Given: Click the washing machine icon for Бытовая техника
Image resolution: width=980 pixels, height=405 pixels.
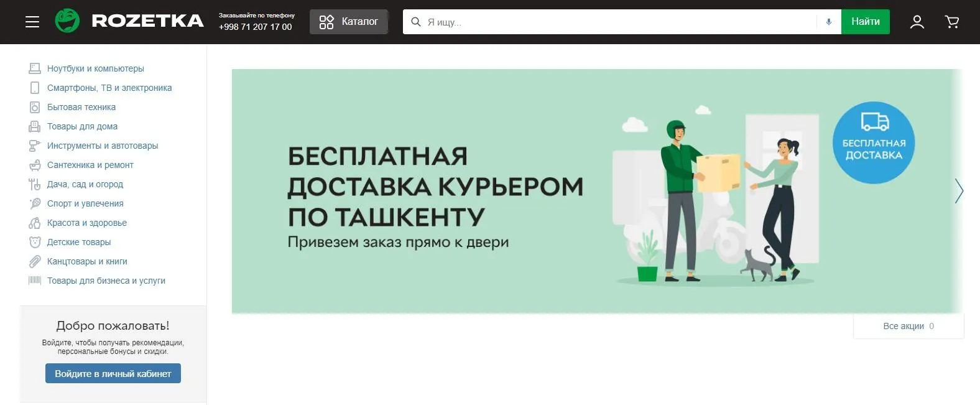Looking at the screenshot, I should pos(35,107).
